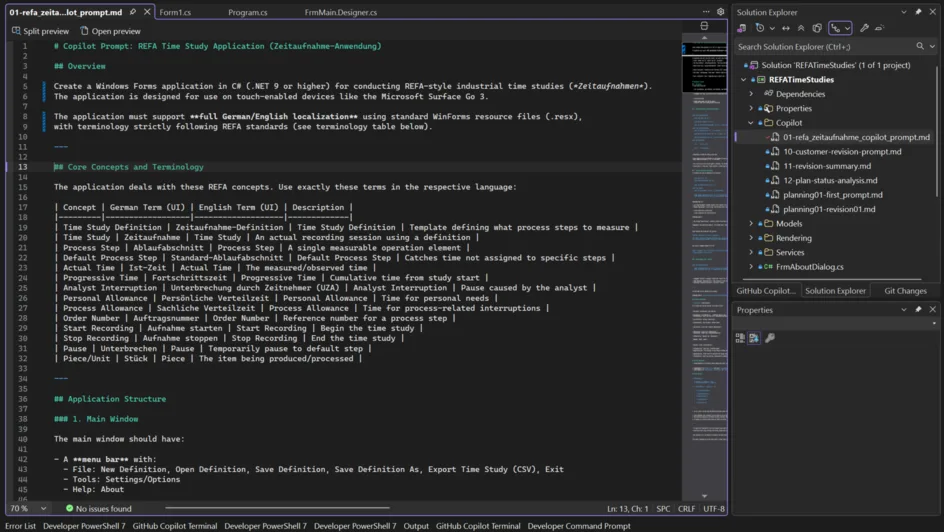Click Open preview button

[110, 31]
